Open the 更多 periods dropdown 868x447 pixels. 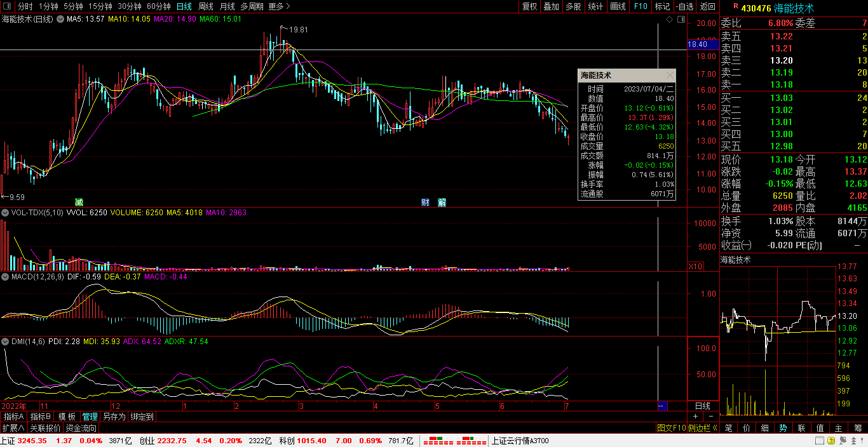(279, 6)
